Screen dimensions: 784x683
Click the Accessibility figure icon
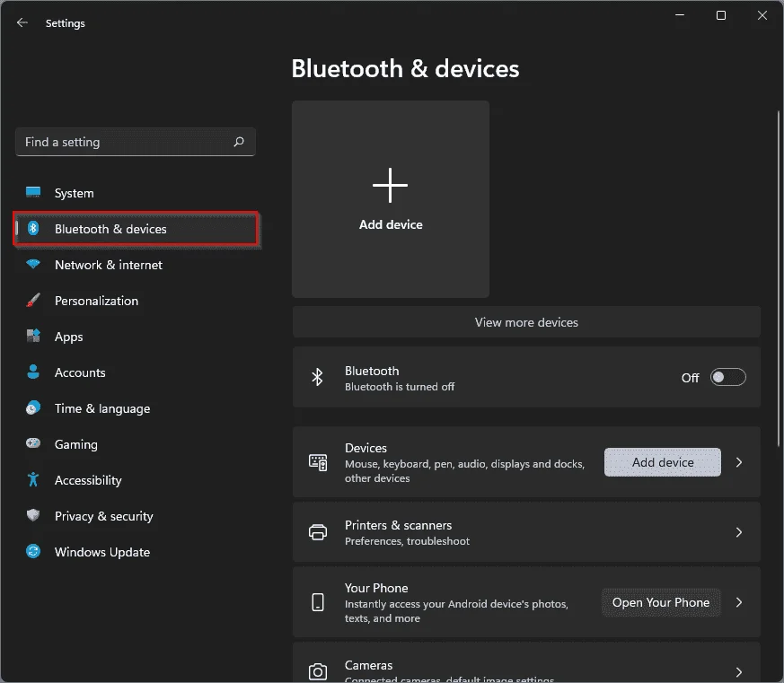coord(33,479)
